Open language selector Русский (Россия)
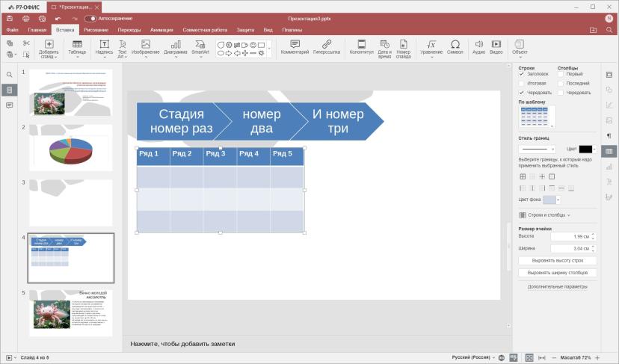 (473, 358)
